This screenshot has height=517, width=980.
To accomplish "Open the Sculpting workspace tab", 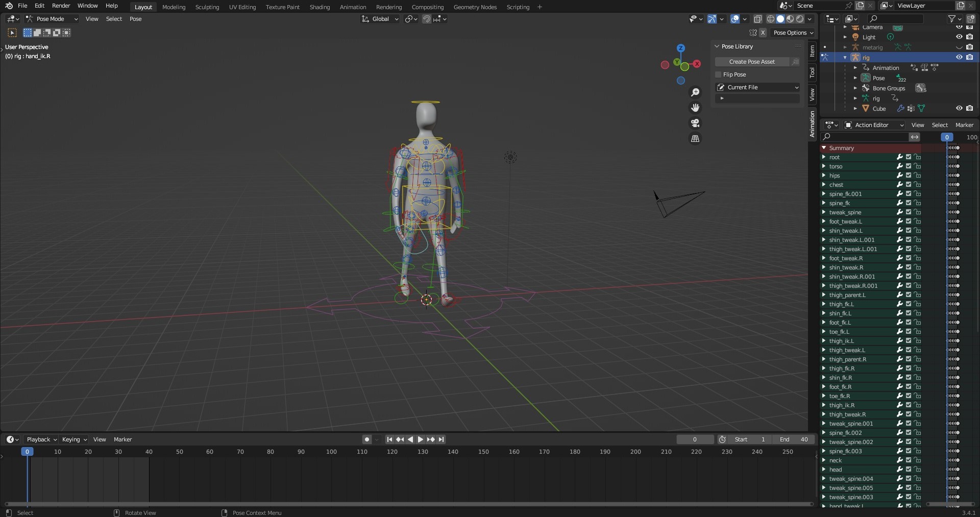I will (x=207, y=7).
